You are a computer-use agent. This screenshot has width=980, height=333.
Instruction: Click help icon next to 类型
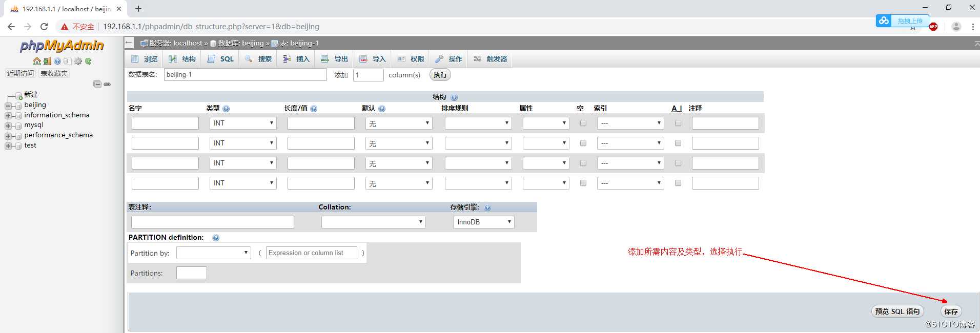[x=226, y=109]
